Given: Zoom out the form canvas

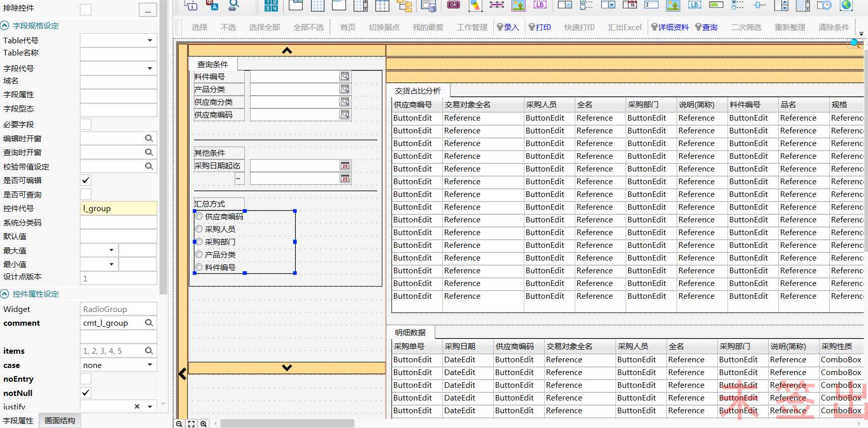Looking at the screenshot, I should [x=179, y=423].
